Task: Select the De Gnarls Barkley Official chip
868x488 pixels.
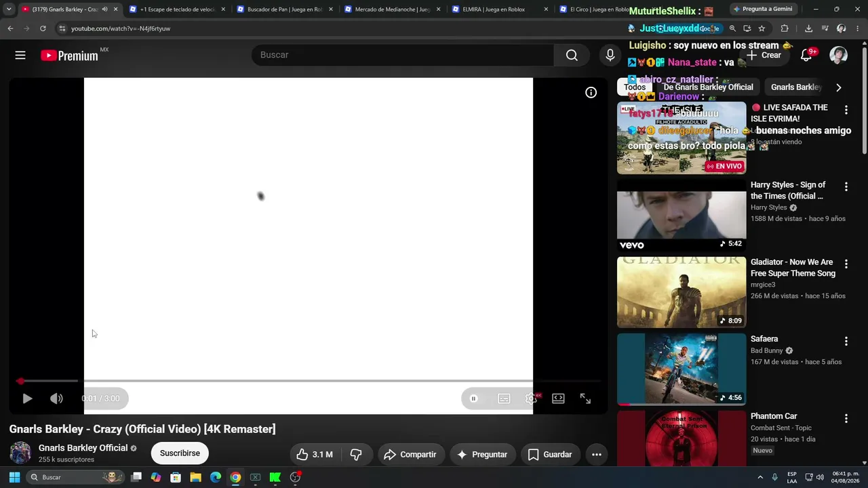Action: click(x=708, y=87)
